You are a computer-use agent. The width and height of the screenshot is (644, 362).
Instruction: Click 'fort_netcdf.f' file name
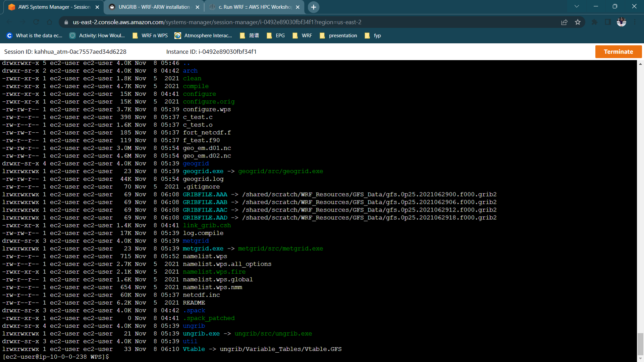(x=207, y=133)
